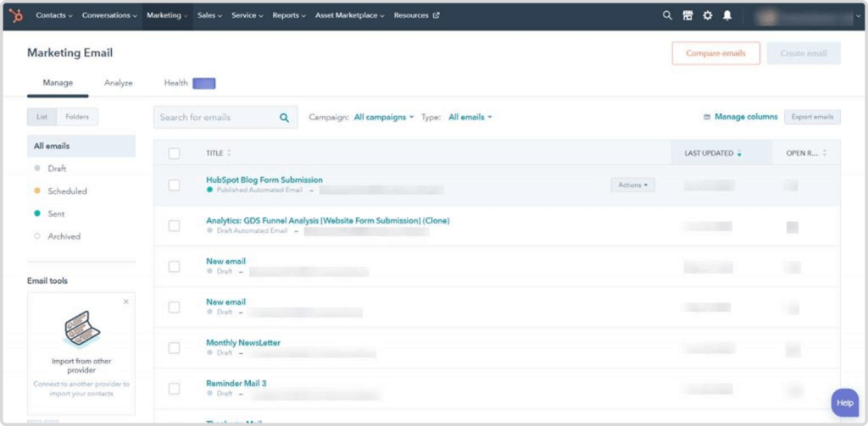This screenshot has width=868, height=426.
Task: Open the search magnifier in top bar
Action: point(668,15)
